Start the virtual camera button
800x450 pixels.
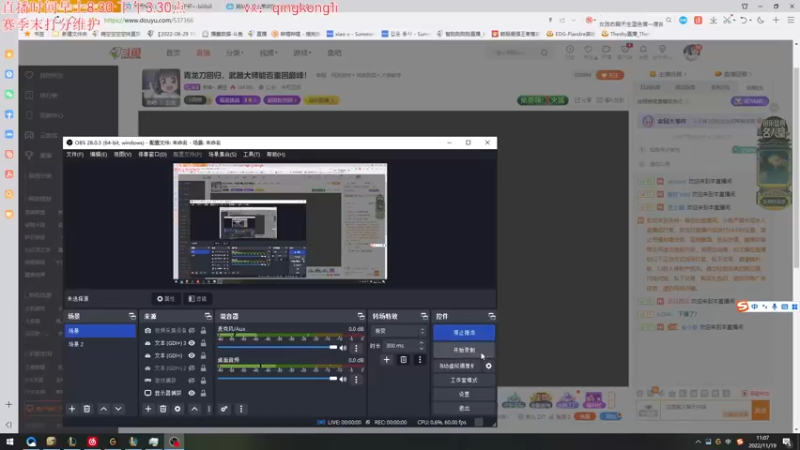457,366
